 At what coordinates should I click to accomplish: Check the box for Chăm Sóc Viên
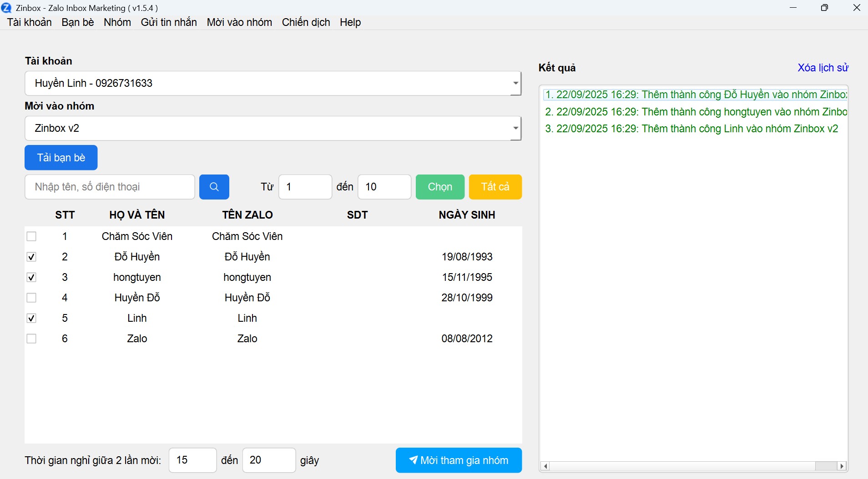pyautogui.click(x=31, y=236)
